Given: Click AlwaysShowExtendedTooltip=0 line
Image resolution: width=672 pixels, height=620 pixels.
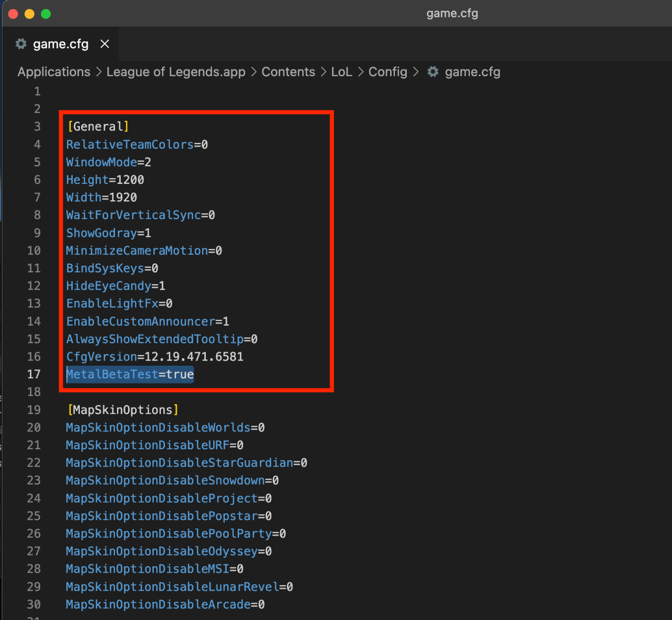Looking at the screenshot, I should pos(162,339).
